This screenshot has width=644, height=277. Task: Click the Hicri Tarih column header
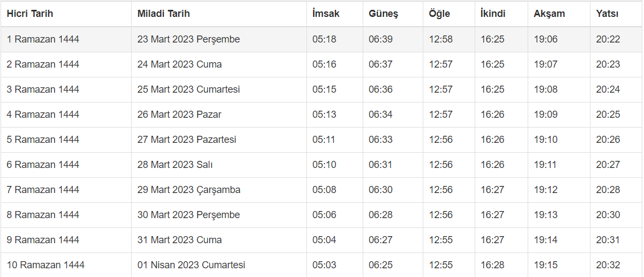pyautogui.click(x=30, y=14)
